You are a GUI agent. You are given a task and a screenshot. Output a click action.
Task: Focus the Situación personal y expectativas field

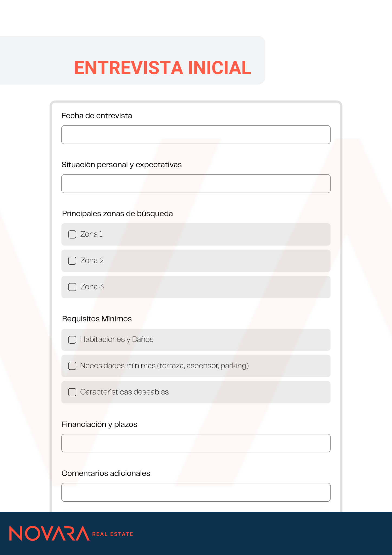[196, 184]
